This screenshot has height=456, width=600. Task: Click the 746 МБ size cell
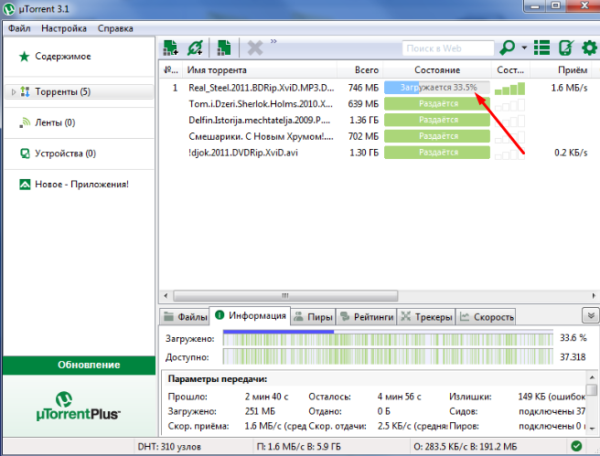coord(363,88)
